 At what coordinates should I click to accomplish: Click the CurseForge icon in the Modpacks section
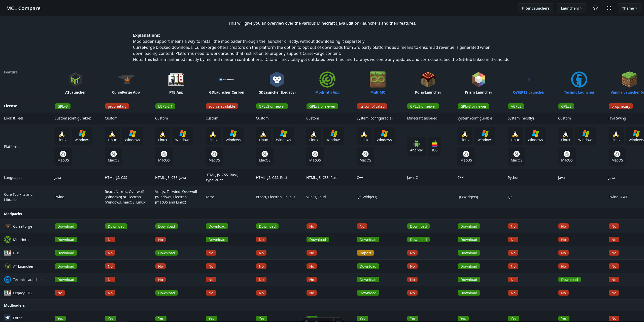pos(8,226)
